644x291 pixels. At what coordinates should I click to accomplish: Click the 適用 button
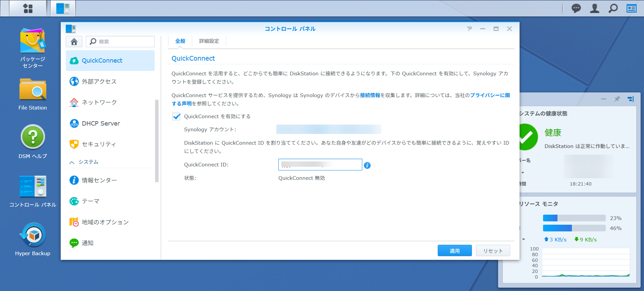pos(454,251)
